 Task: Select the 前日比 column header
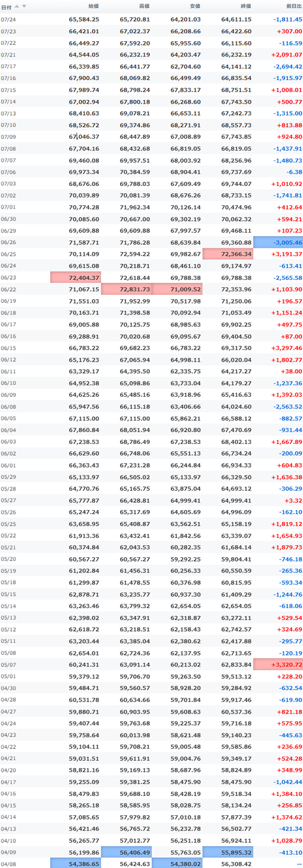[293, 6]
